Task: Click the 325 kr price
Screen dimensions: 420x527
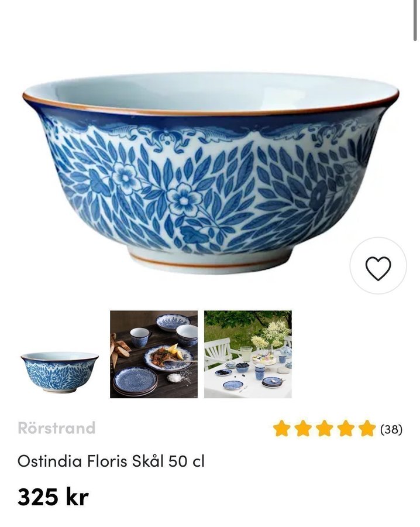Action: point(53,497)
